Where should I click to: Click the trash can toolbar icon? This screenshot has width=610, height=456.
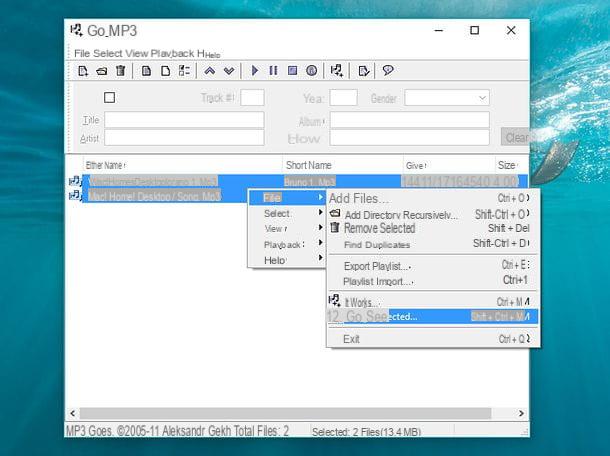(x=121, y=71)
